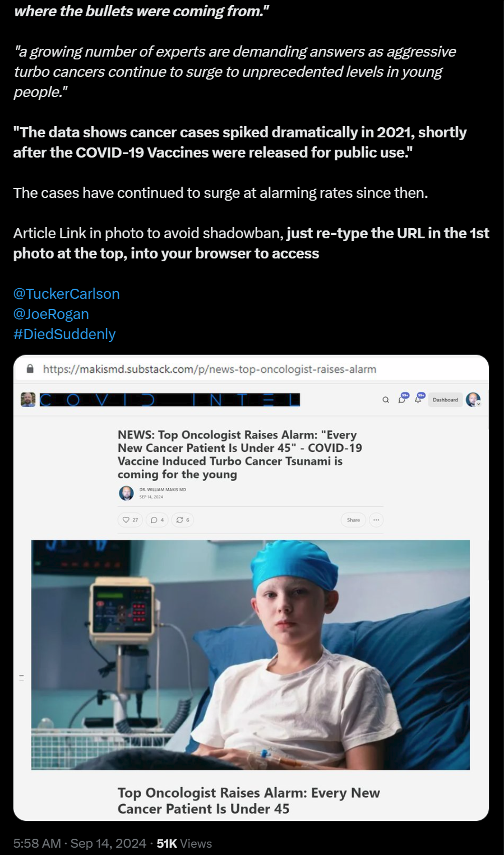Open the @JoeRogan mention
Viewport: 504px width, 855px height.
pos(51,314)
